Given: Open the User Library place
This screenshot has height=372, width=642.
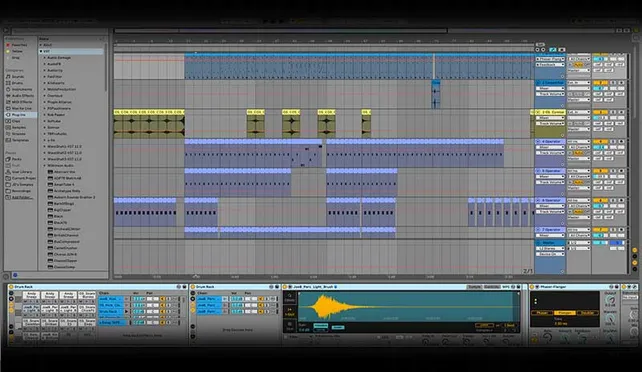Looking at the screenshot, I should click(x=22, y=172).
